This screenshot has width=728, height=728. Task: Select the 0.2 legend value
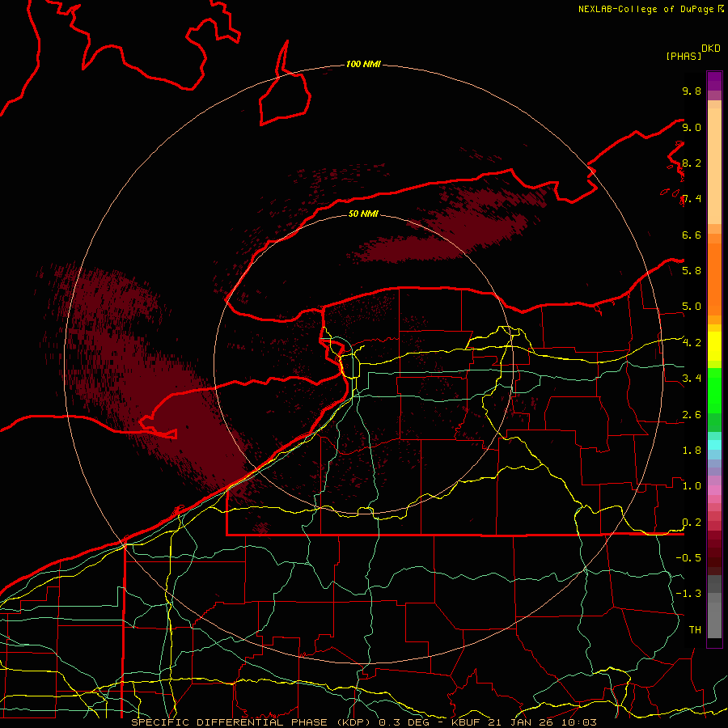pyautogui.click(x=692, y=523)
